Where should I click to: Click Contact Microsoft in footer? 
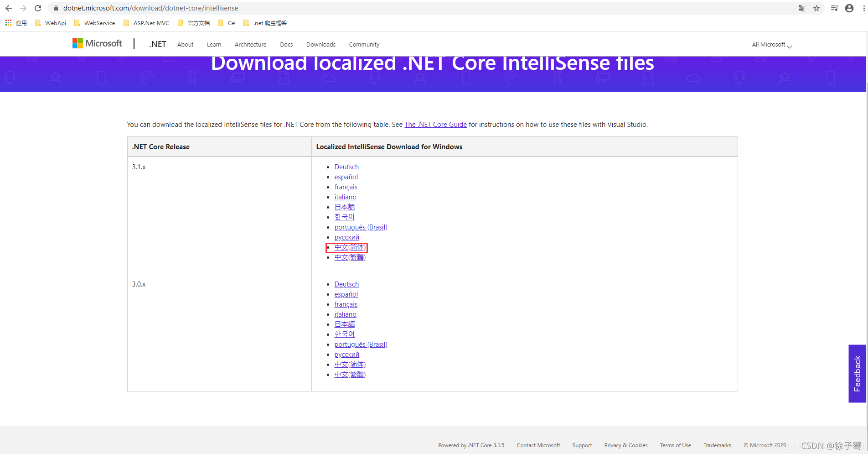pos(538,445)
